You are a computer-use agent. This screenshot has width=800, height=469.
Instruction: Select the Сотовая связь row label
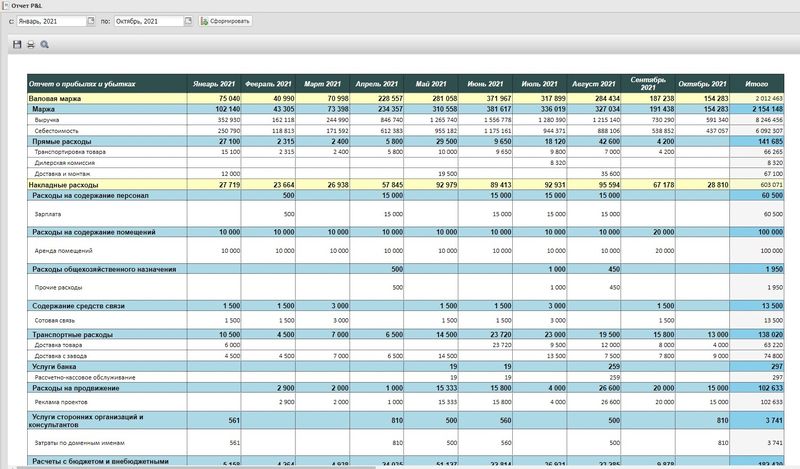(x=55, y=321)
